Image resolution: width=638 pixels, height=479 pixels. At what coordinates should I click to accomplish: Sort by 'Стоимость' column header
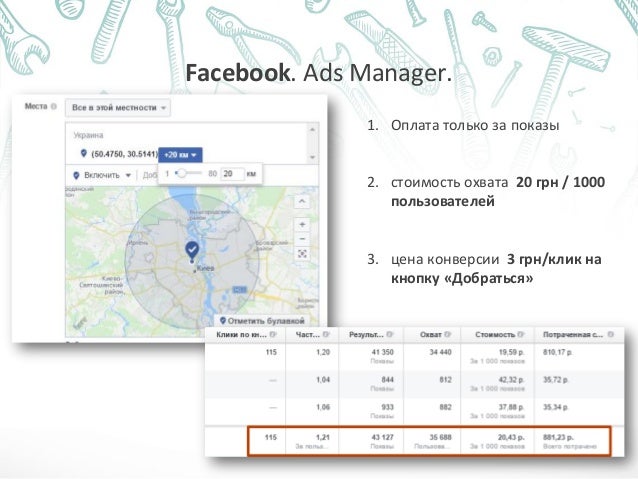point(495,335)
